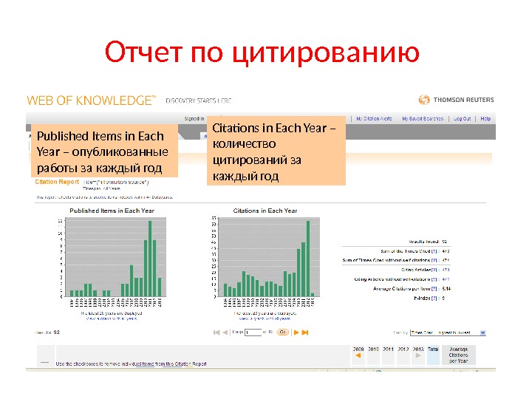View all-years graph under Published Items chart

(x=112, y=319)
